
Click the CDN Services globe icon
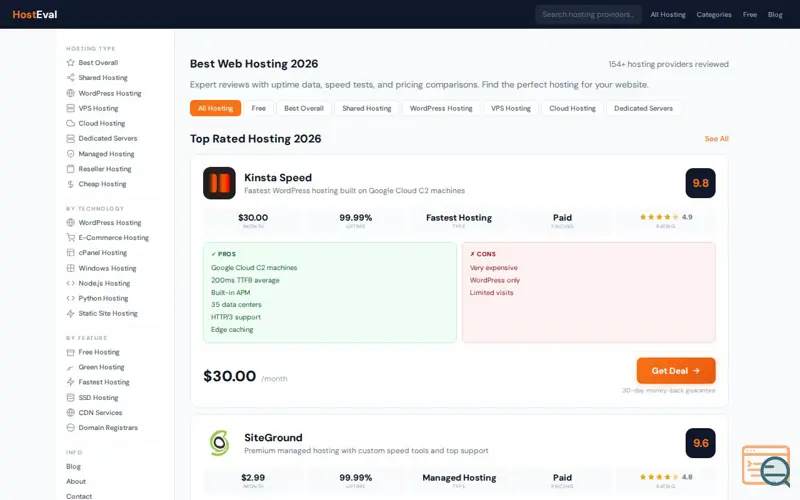click(70, 413)
